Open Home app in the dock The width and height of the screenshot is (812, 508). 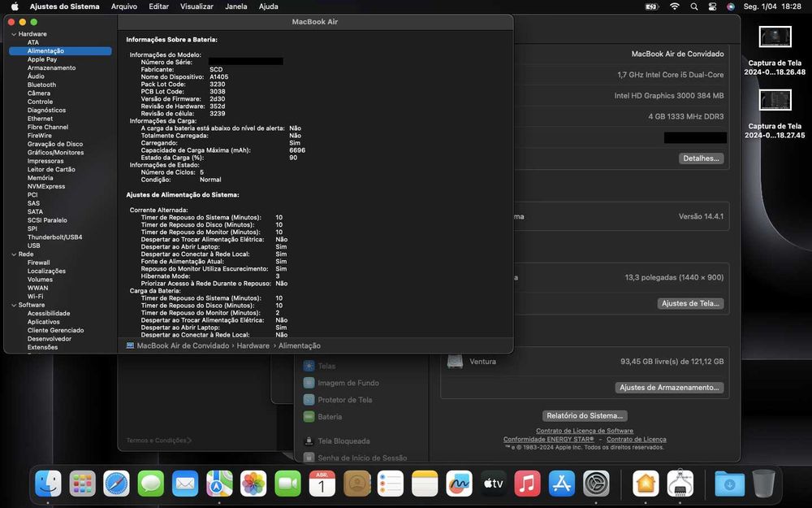click(x=646, y=484)
